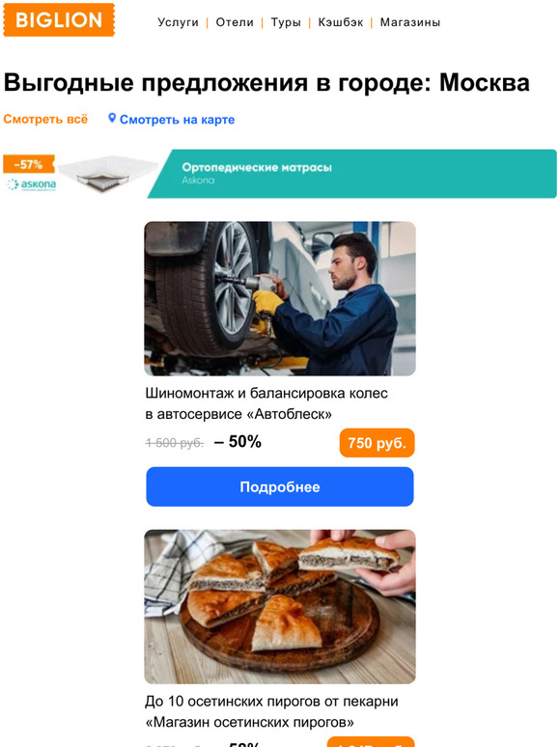Click the 750 руб. price button
560x747 pixels.
coord(377,443)
